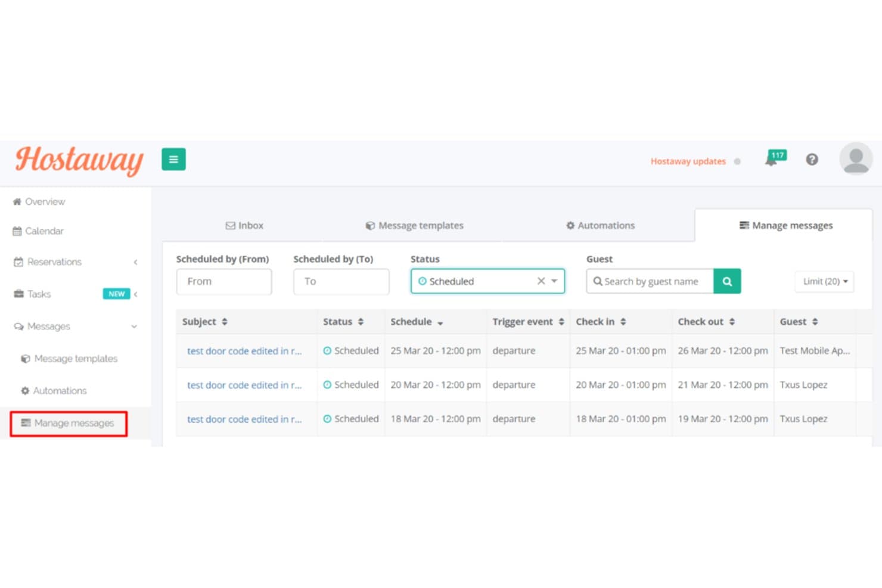Click the Search by guest name field
The width and height of the screenshot is (882, 588).
click(650, 281)
